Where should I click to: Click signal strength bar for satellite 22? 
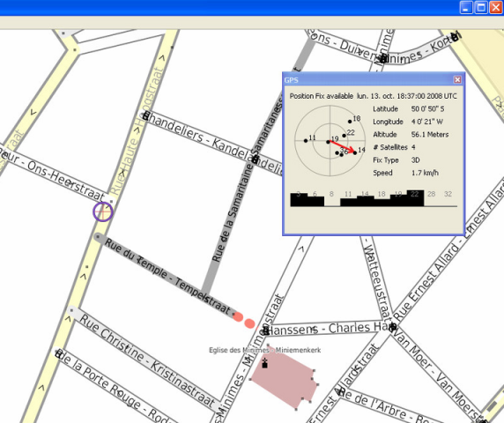pos(415,198)
